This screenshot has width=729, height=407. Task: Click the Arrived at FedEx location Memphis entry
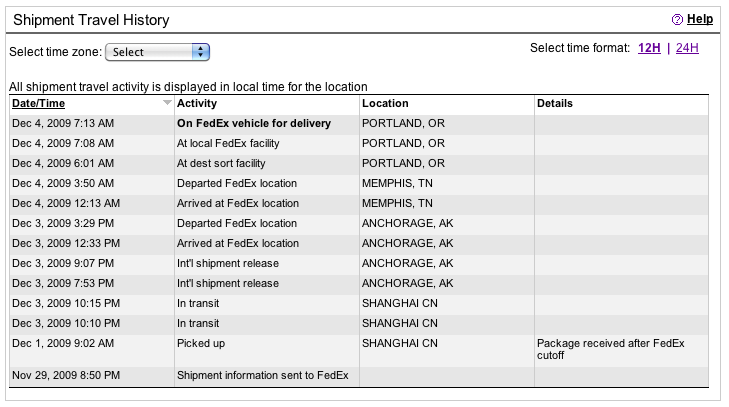pos(238,204)
